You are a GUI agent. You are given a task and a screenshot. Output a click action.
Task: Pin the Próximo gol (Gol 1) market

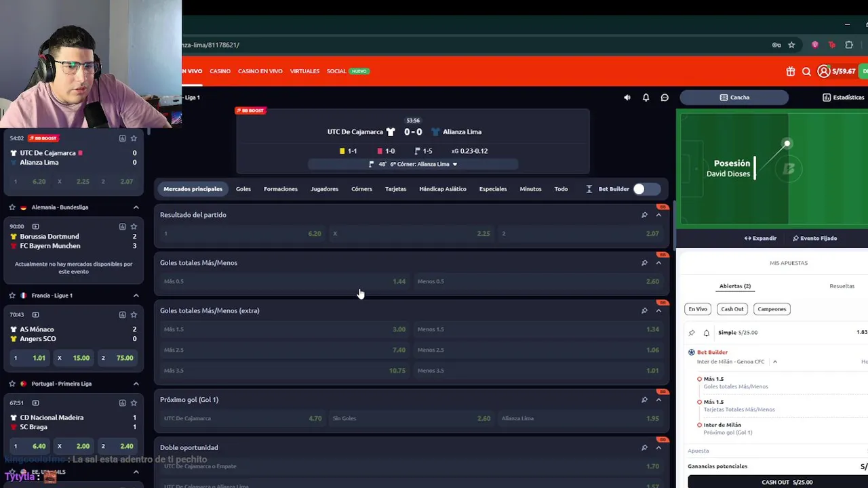(644, 399)
